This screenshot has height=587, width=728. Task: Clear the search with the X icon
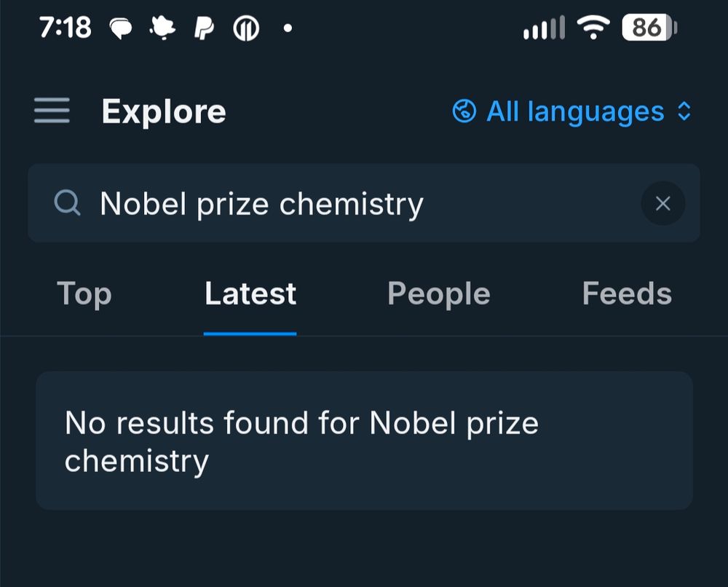pyautogui.click(x=662, y=203)
